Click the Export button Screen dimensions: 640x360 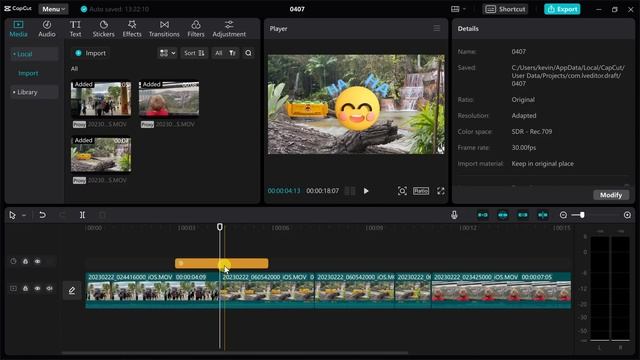pos(562,9)
